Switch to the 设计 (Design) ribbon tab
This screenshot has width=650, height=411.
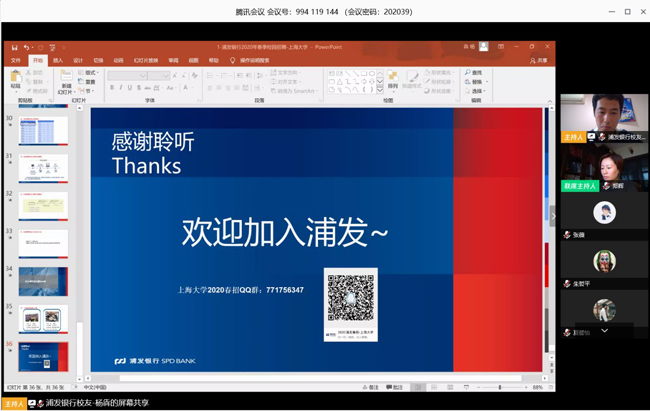coord(78,60)
